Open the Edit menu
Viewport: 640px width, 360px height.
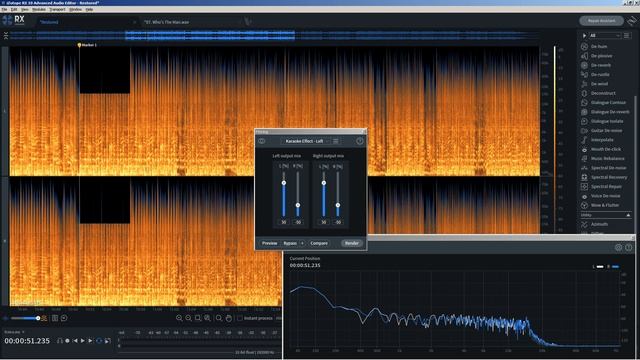[14, 9]
